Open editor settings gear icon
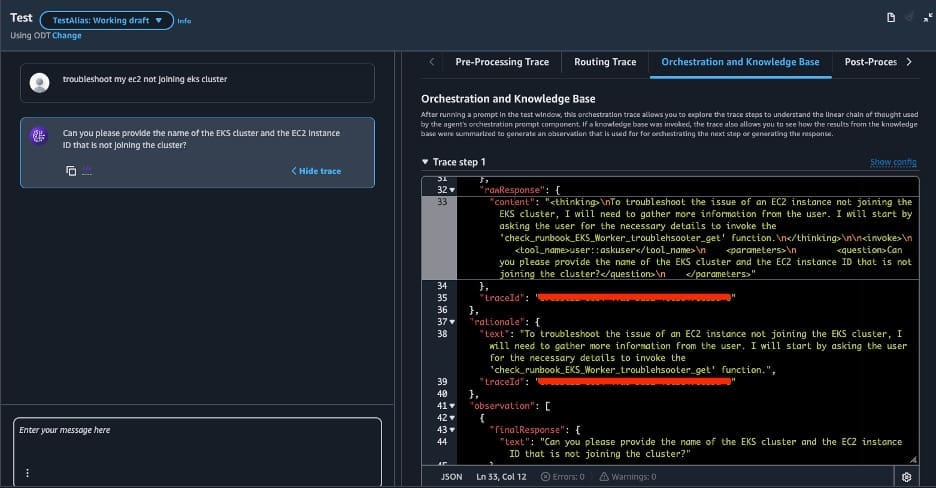The height and width of the screenshot is (488, 936). pyautogui.click(x=906, y=477)
